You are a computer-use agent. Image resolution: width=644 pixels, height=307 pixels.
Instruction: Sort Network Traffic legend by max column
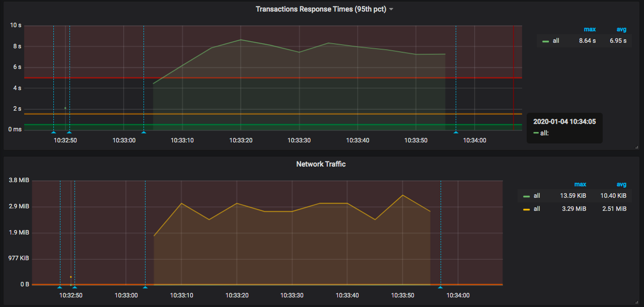pos(580,184)
